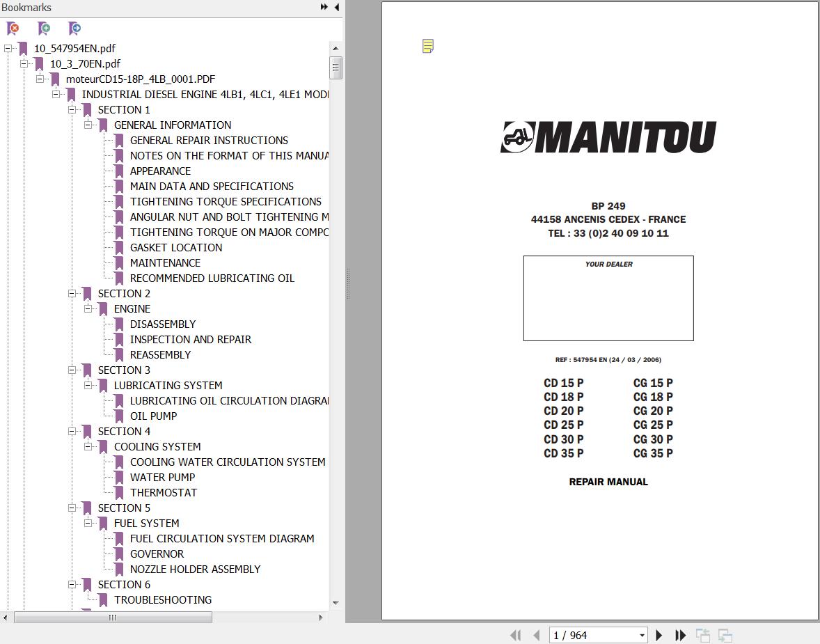
Task: Click the right arrow of the bookmarks horizontal scrollbar
Action: pos(321,618)
